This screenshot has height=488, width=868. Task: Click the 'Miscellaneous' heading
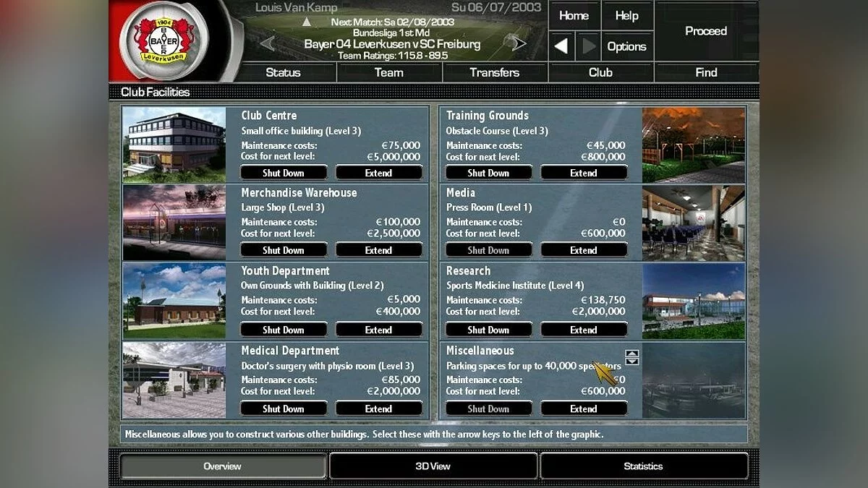pyautogui.click(x=480, y=351)
